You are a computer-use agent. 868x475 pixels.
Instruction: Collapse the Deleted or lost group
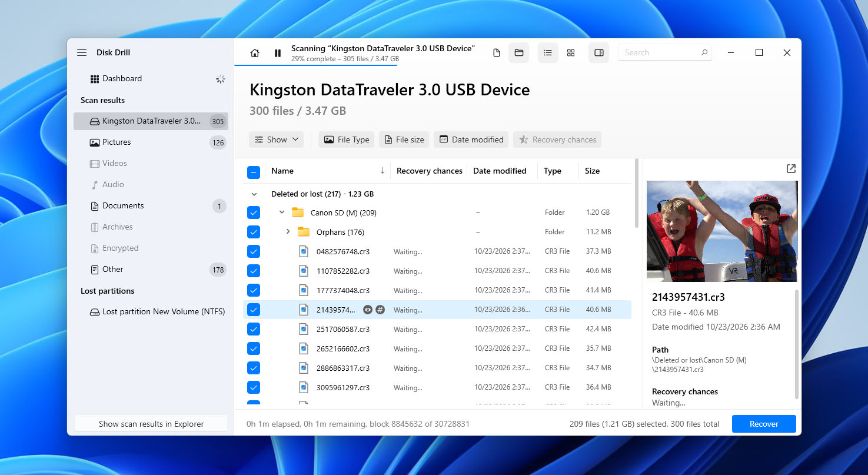(x=254, y=194)
